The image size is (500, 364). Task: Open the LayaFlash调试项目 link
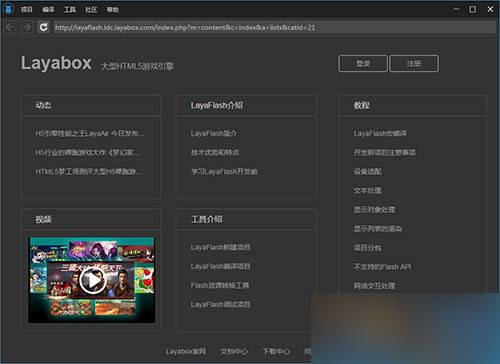220,304
